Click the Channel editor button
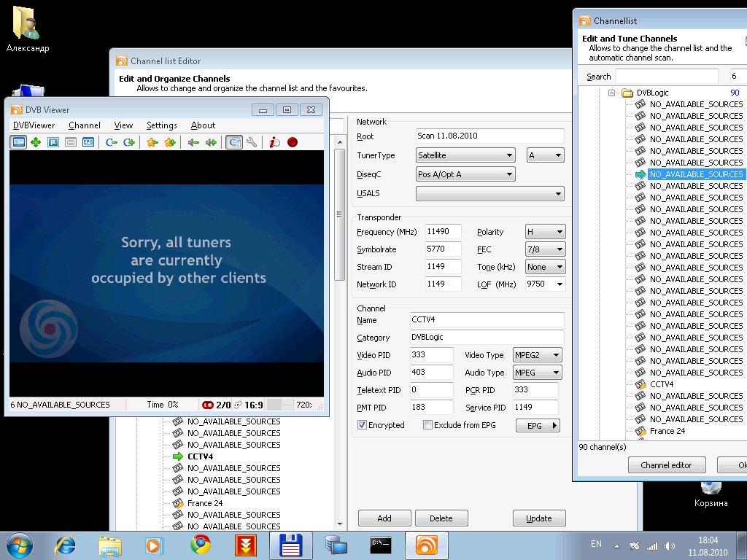The width and height of the screenshot is (747, 560). (666, 465)
